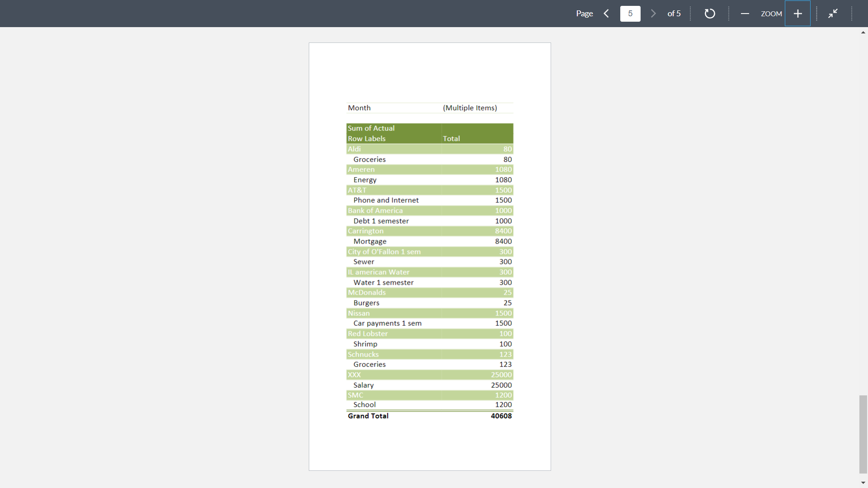The height and width of the screenshot is (488, 868).
Task: Open the Month filter showing (Multiple Items)
Action: point(470,108)
